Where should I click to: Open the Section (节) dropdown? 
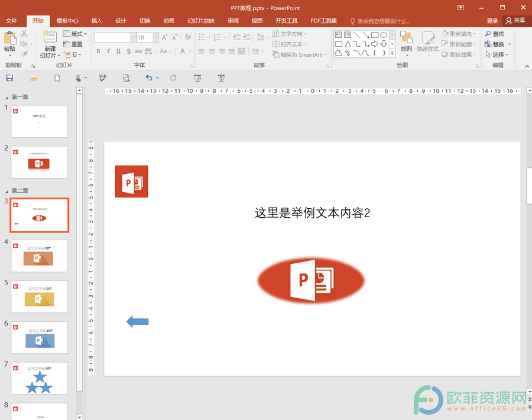73,54
